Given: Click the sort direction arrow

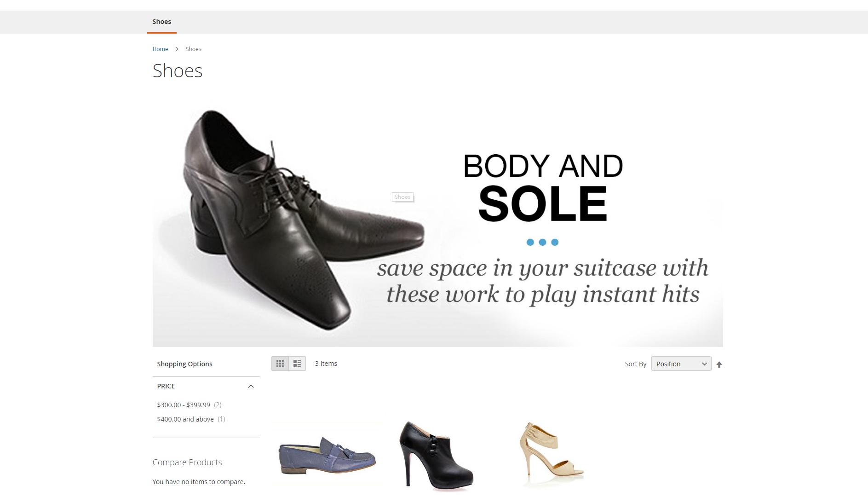Looking at the screenshot, I should [x=719, y=364].
